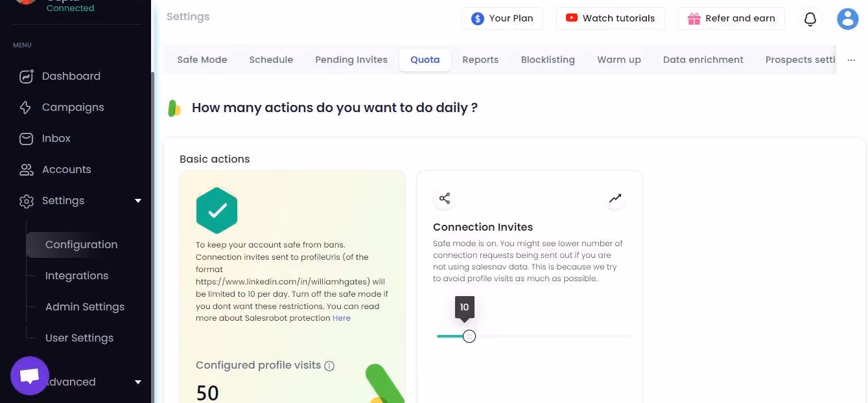Click the Inbox icon in the sidebar
Screen dimensions: 868x403
(x=26, y=138)
